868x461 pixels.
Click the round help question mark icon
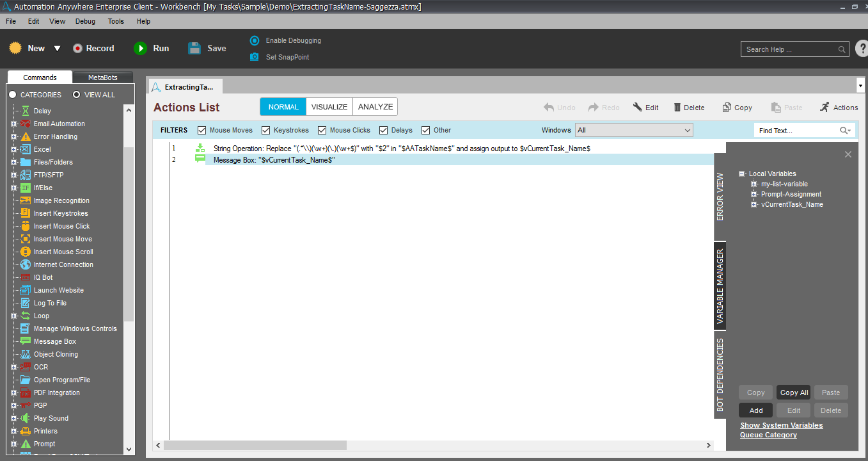point(861,49)
